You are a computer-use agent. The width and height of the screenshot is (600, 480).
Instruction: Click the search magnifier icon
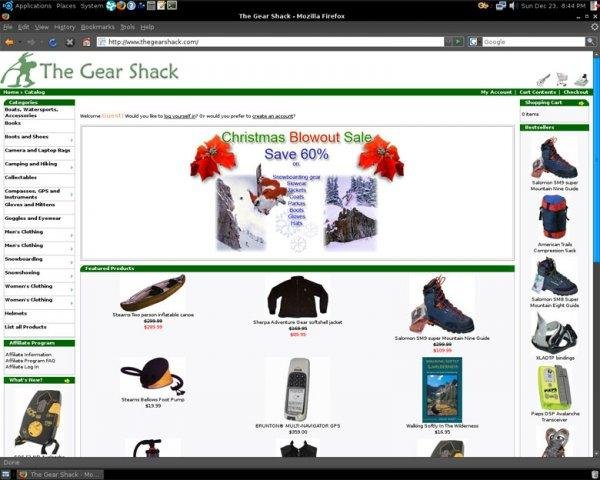point(591,41)
